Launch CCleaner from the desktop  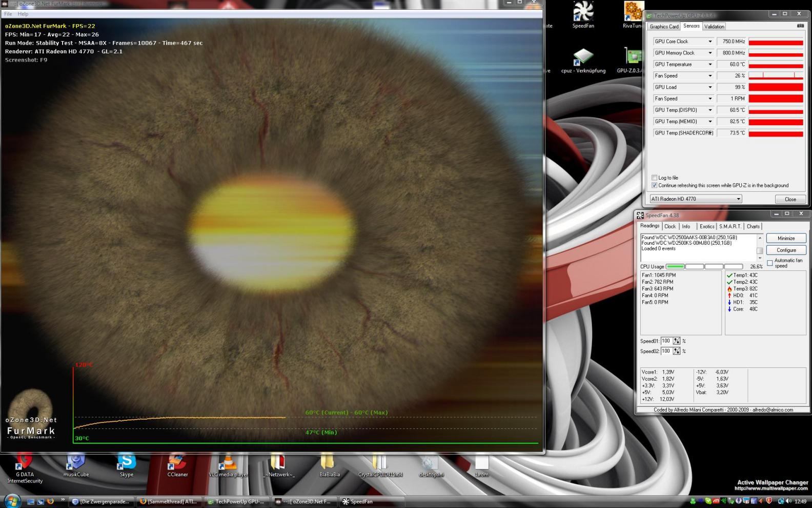pos(177,465)
